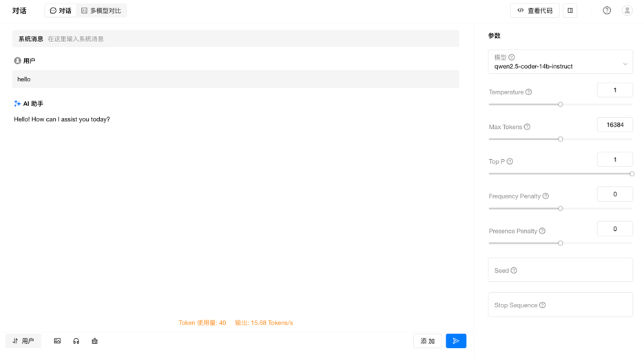Click the help icon next to Top P
The image size is (644, 359).
[510, 161]
